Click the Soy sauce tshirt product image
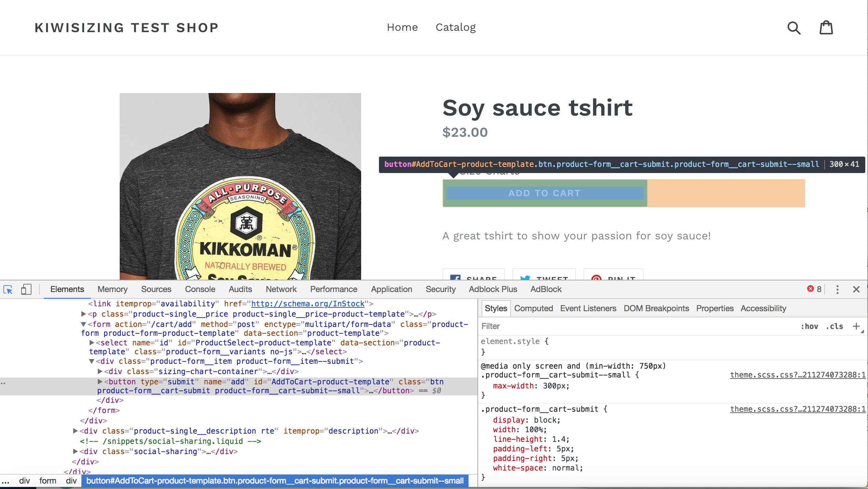The width and height of the screenshot is (868, 489). pos(240,186)
